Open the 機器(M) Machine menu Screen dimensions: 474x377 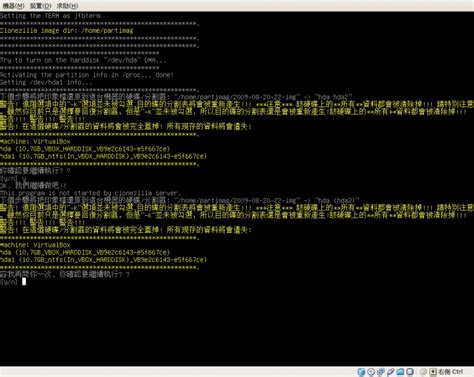14,6
